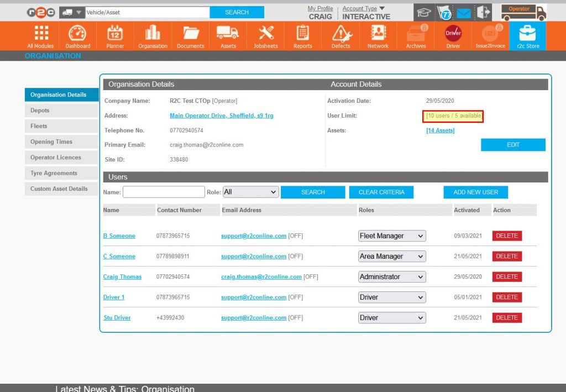Open the Archives module

pos(415,35)
